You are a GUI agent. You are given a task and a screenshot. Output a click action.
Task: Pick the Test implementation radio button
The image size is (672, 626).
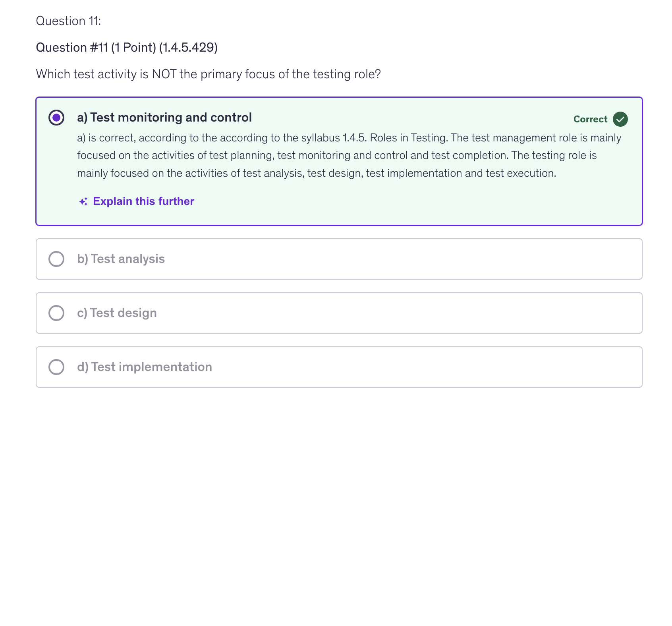(56, 367)
